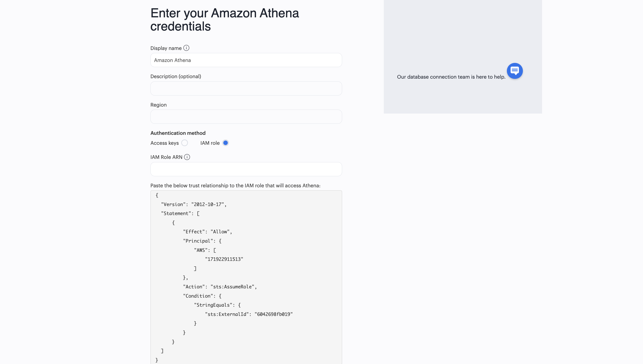Focus the Display name input field
Image resolution: width=643 pixels, height=364 pixels.
(x=246, y=60)
